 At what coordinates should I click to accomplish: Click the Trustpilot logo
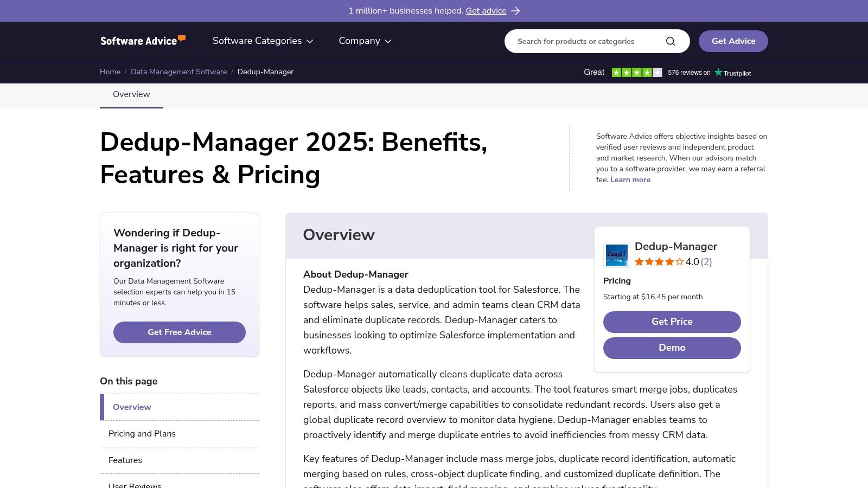(x=733, y=73)
